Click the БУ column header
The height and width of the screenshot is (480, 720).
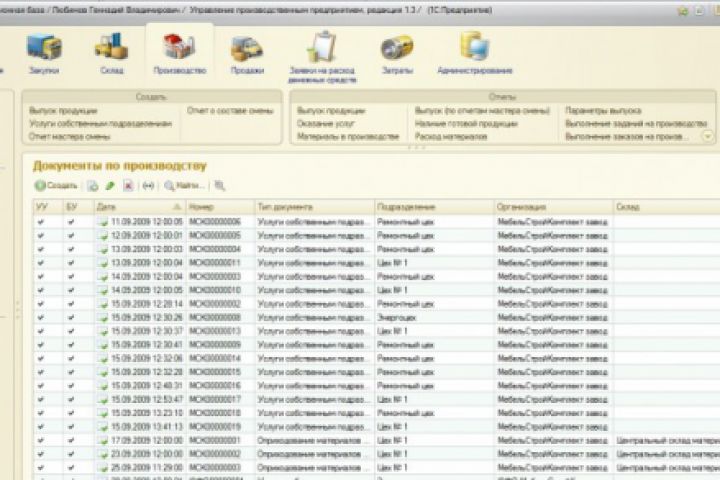click(78, 207)
